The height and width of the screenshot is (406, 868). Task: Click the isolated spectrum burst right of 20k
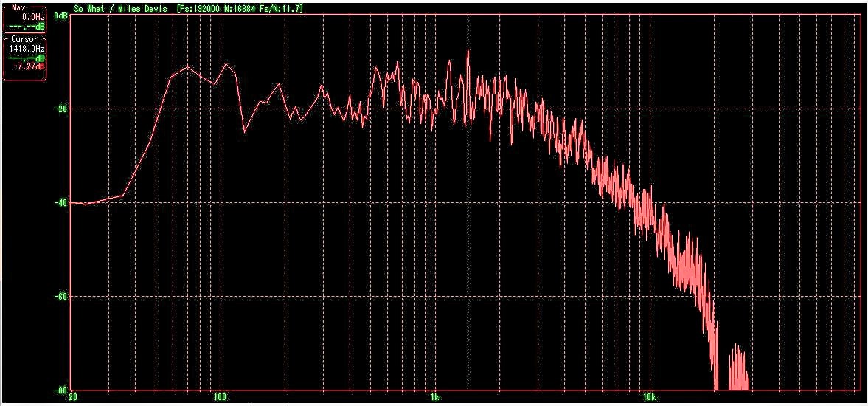pos(737,365)
